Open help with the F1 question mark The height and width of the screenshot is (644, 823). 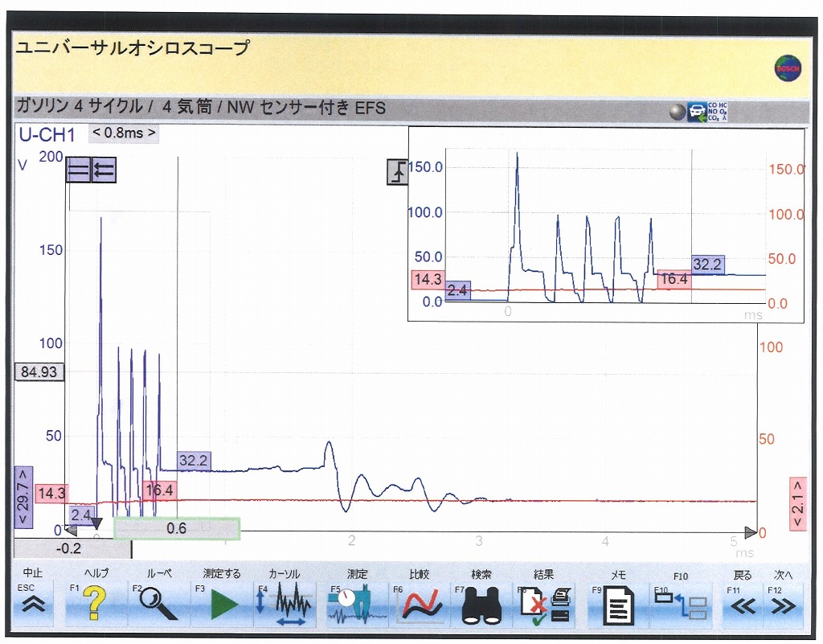[95, 604]
